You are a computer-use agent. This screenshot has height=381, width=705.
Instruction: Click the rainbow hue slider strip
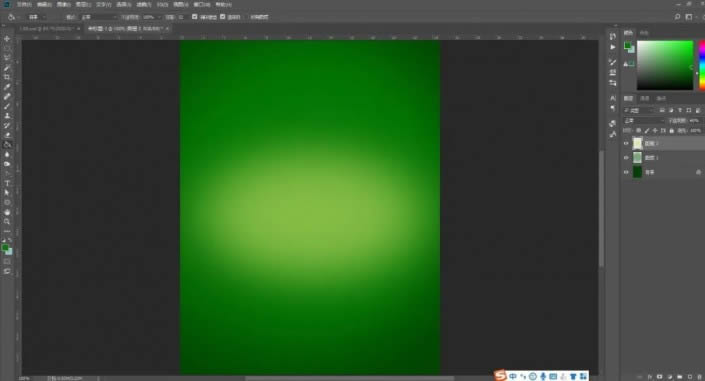(702, 65)
